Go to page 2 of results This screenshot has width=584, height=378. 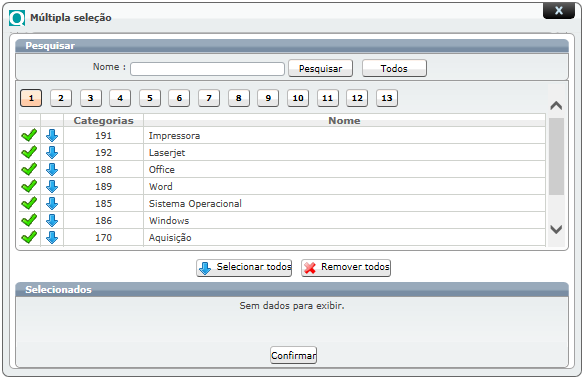click(61, 98)
